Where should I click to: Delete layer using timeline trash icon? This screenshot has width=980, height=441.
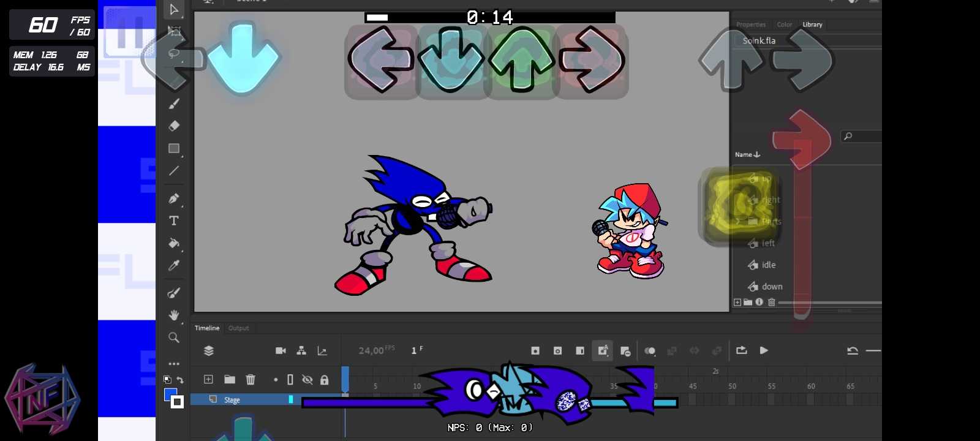coord(251,380)
